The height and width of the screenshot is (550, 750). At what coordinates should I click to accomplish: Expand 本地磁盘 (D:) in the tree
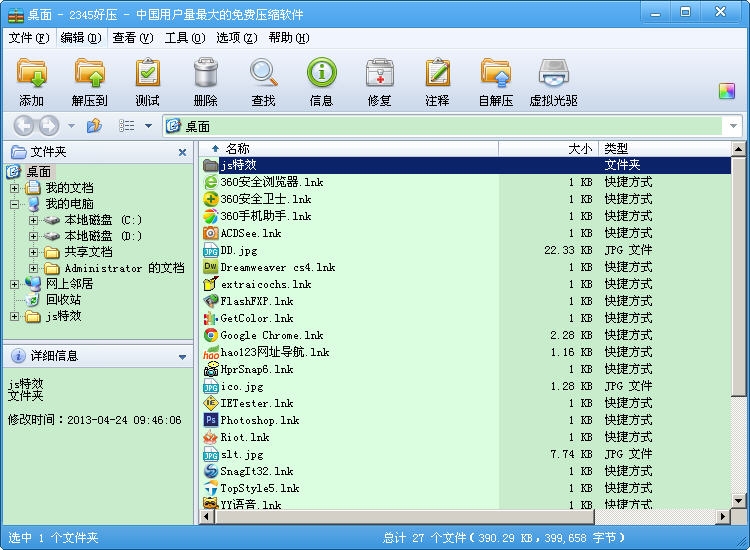point(33,236)
